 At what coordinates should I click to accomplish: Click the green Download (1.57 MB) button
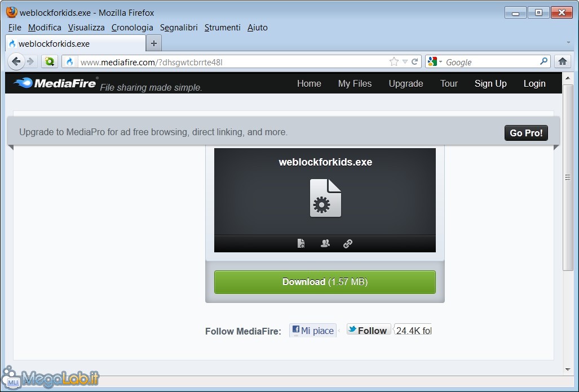(325, 282)
